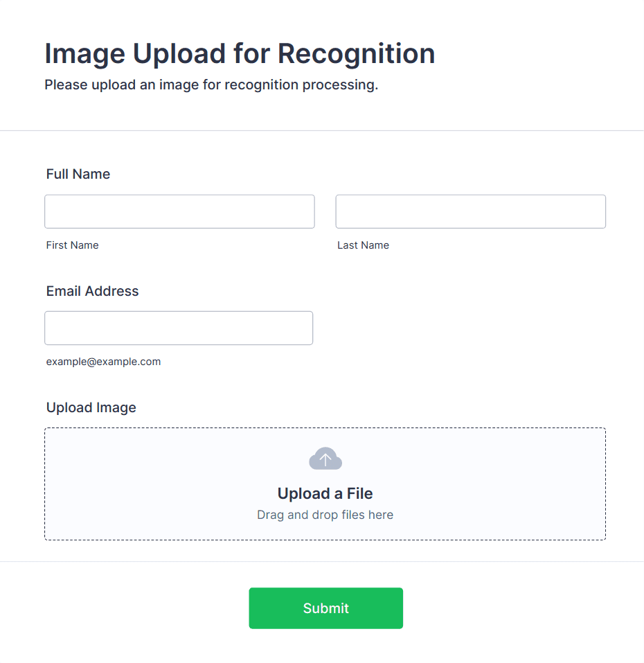Focus the Last Name input field
644x663 pixels.
(x=470, y=211)
